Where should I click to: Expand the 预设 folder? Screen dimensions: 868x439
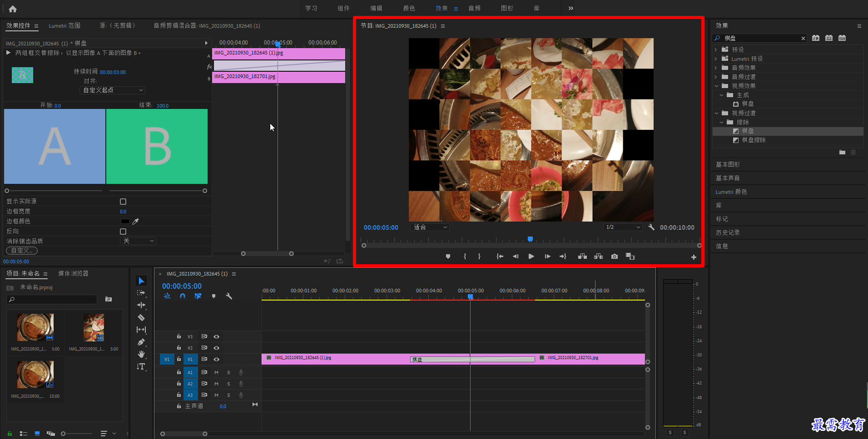tap(716, 49)
